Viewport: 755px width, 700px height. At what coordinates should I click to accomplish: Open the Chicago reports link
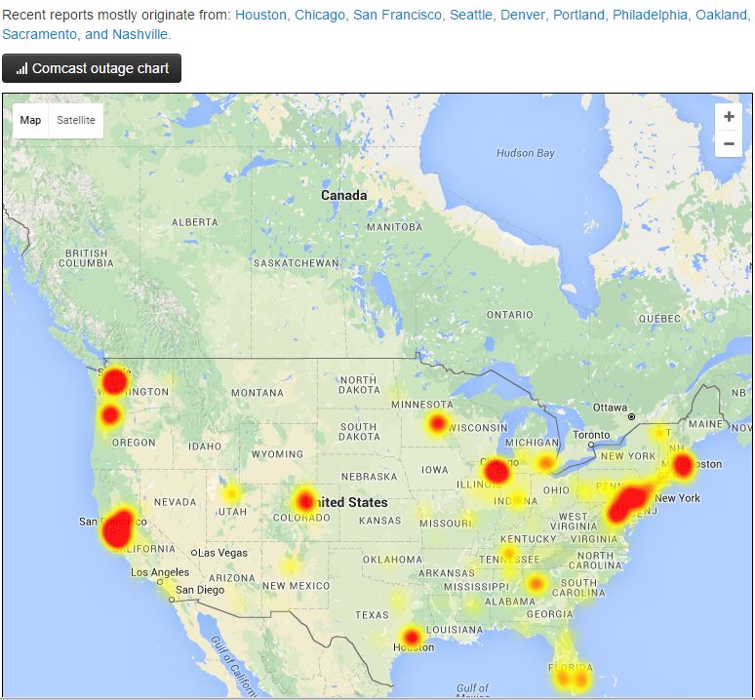click(x=320, y=15)
